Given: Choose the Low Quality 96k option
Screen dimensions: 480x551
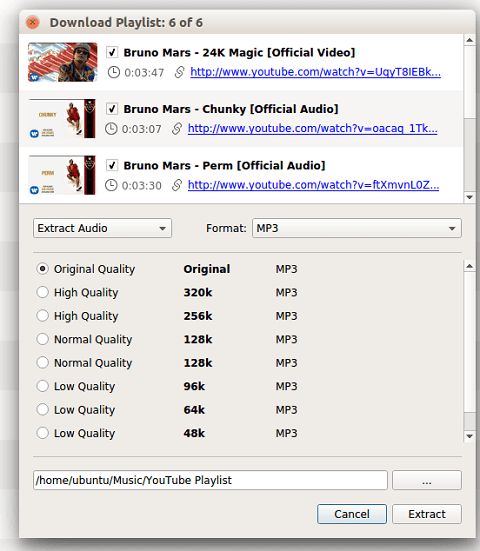Looking at the screenshot, I should click(x=43, y=386).
